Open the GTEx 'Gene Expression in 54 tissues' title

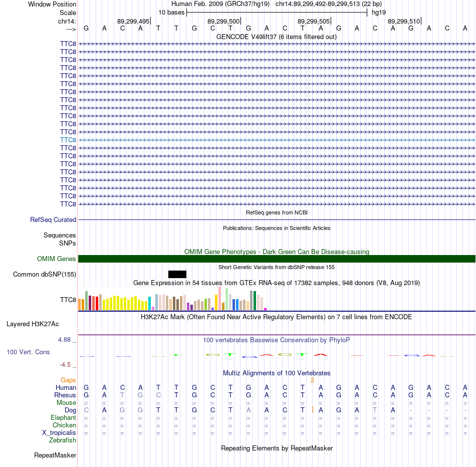pyautogui.click(x=277, y=283)
